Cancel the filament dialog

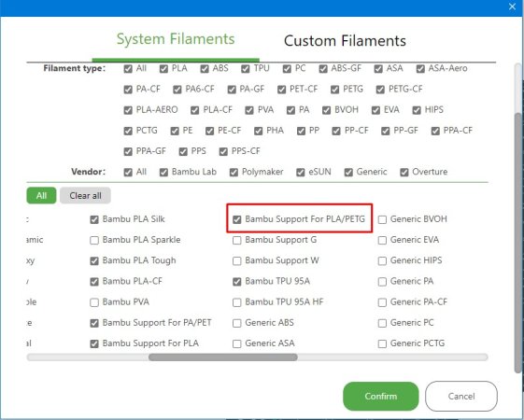pos(461,396)
